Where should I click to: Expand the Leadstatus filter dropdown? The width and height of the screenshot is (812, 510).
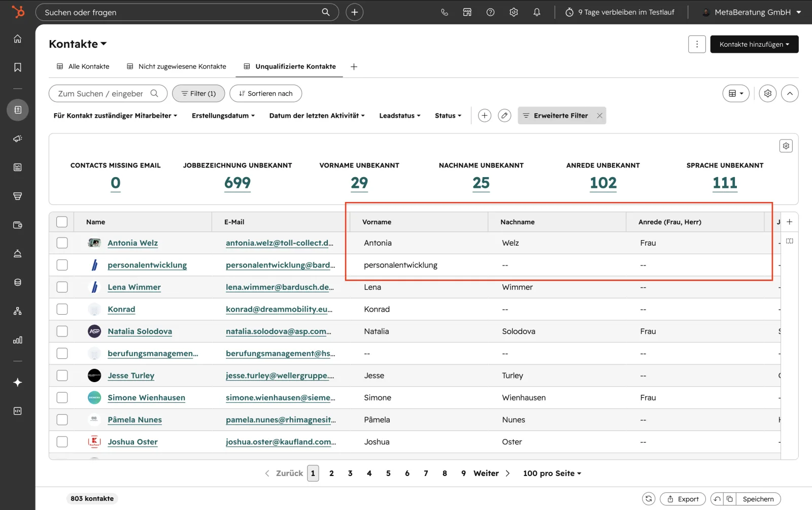400,116
